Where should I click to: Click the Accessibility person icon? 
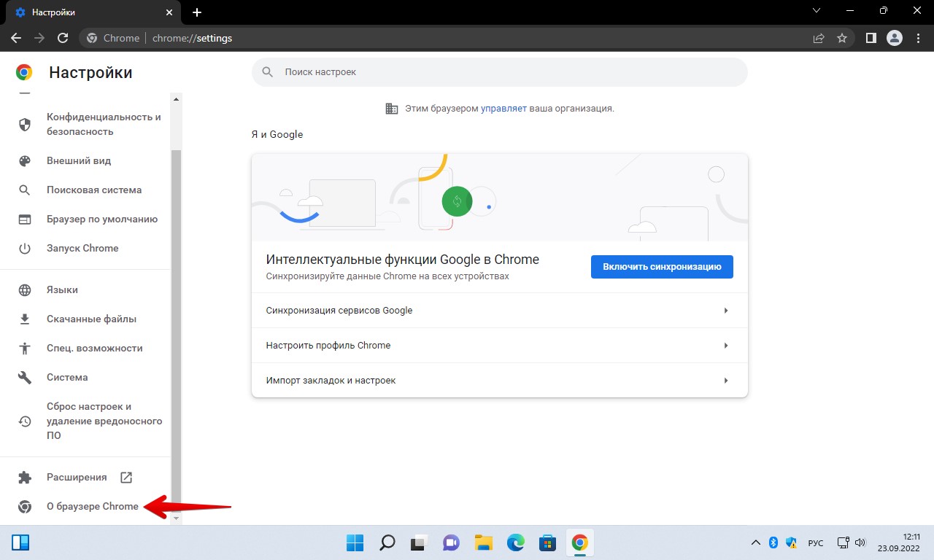tap(25, 349)
